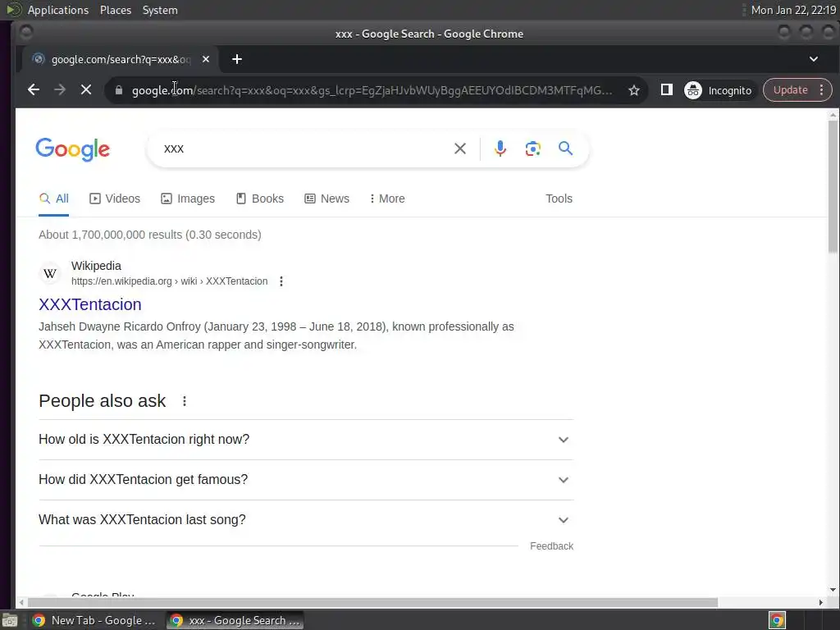The width and height of the screenshot is (840, 630).
Task: Click the People also ask heading
Action: pos(103,401)
